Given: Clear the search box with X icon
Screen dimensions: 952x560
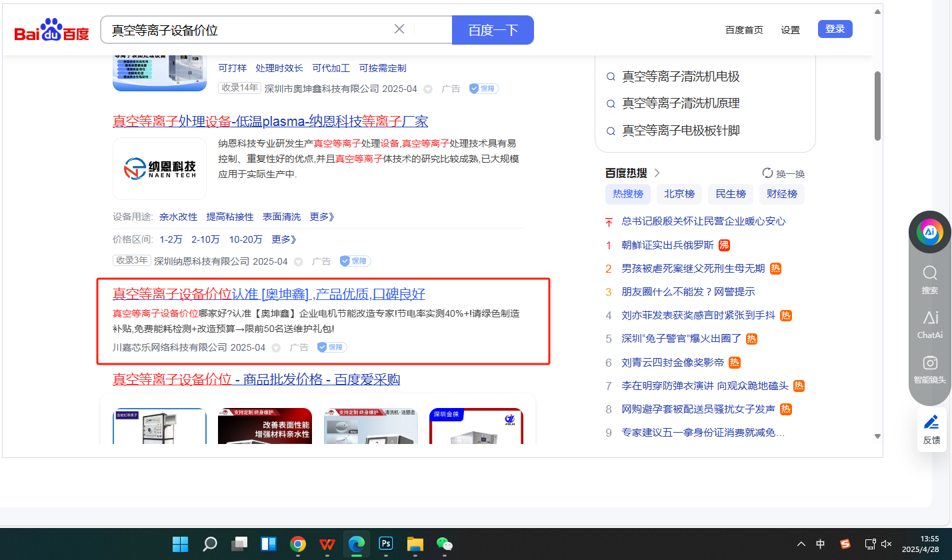Looking at the screenshot, I should [399, 29].
